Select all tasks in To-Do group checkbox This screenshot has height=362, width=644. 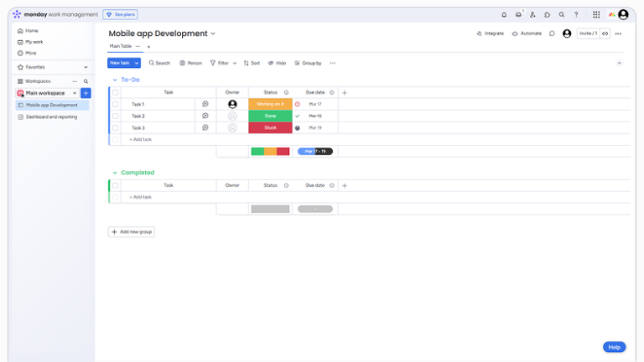tap(116, 93)
